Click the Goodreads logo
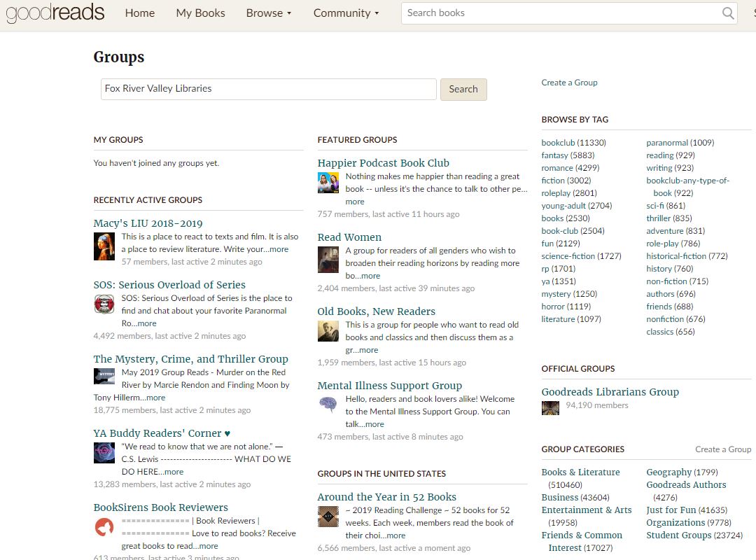 (55, 13)
